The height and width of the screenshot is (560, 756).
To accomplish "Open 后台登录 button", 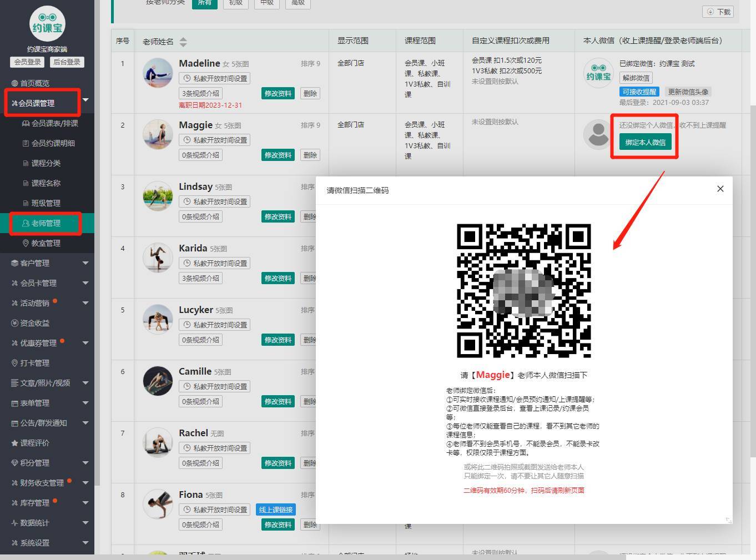I will 67,62.
